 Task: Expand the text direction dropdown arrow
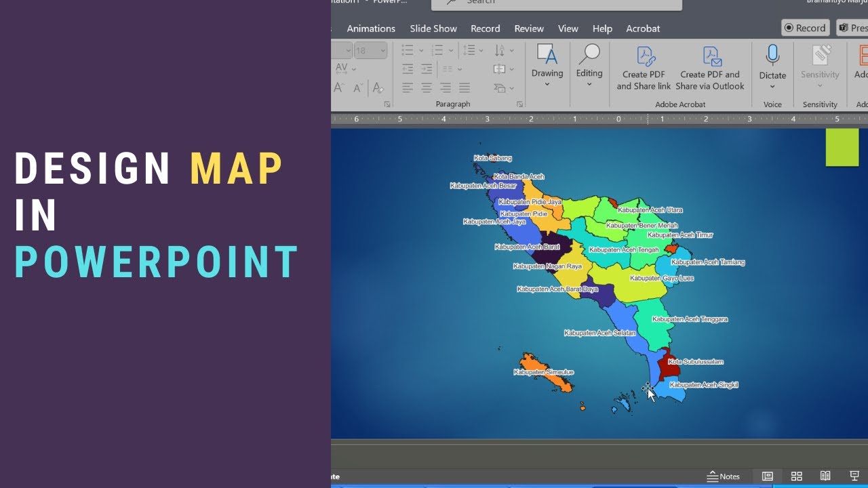tap(512, 50)
